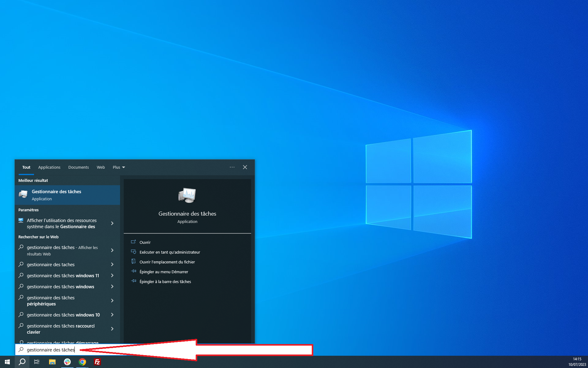Click the Task View taskbar icon
The image size is (588, 368).
click(37, 362)
